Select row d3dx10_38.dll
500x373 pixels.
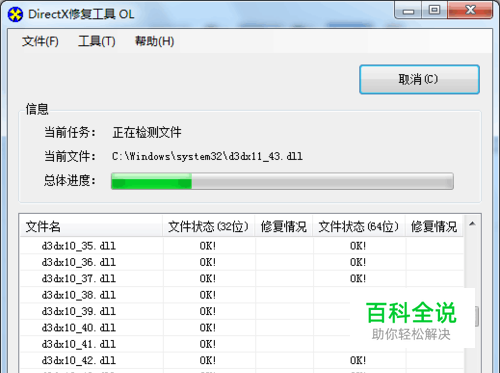[x=242, y=295]
